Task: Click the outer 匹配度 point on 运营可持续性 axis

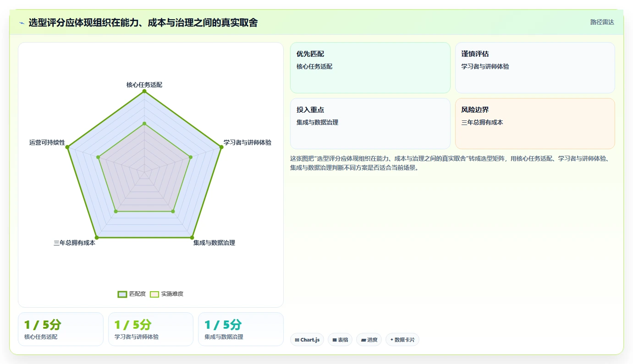Action: point(67,147)
